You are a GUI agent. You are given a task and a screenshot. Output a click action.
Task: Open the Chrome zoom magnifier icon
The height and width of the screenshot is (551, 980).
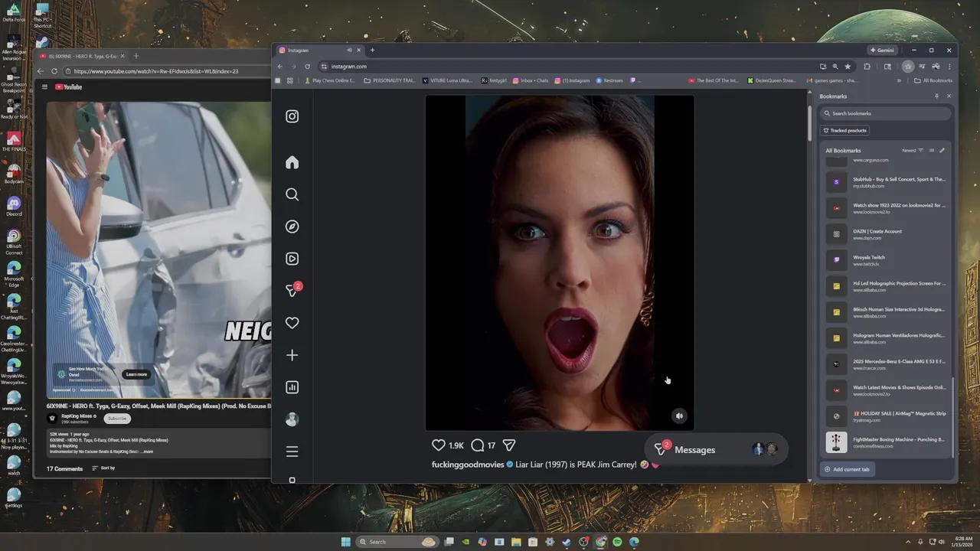click(835, 67)
